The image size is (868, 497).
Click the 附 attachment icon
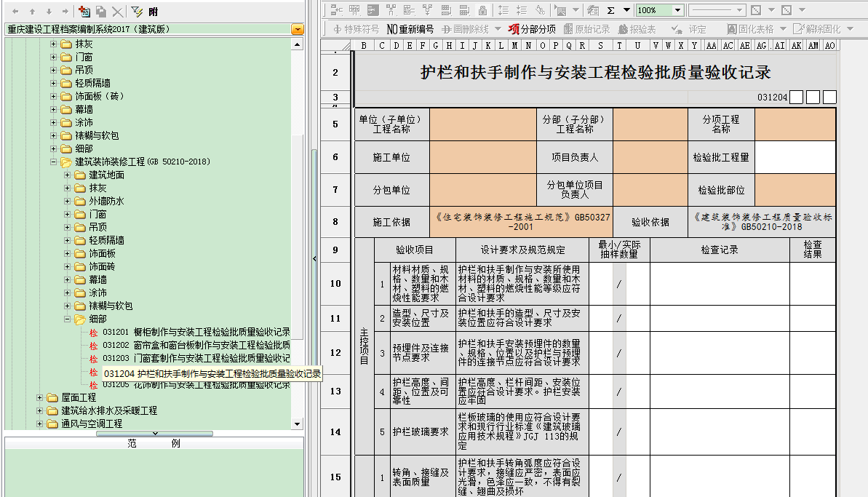coord(152,12)
